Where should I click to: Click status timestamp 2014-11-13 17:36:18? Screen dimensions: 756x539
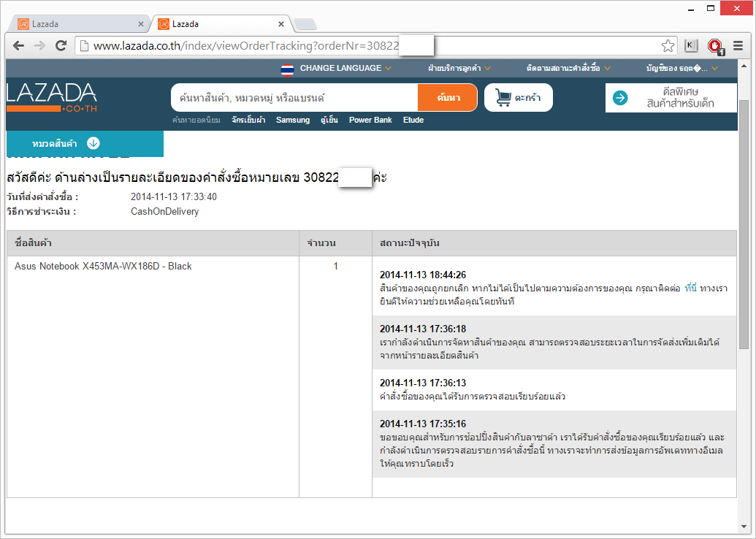tap(423, 329)
